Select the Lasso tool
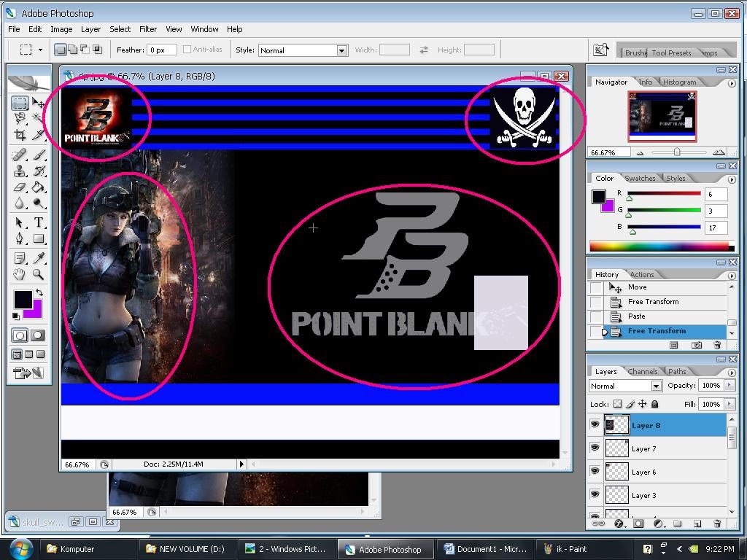Screen dimensions: 747x560 click(x=20, y=119)
